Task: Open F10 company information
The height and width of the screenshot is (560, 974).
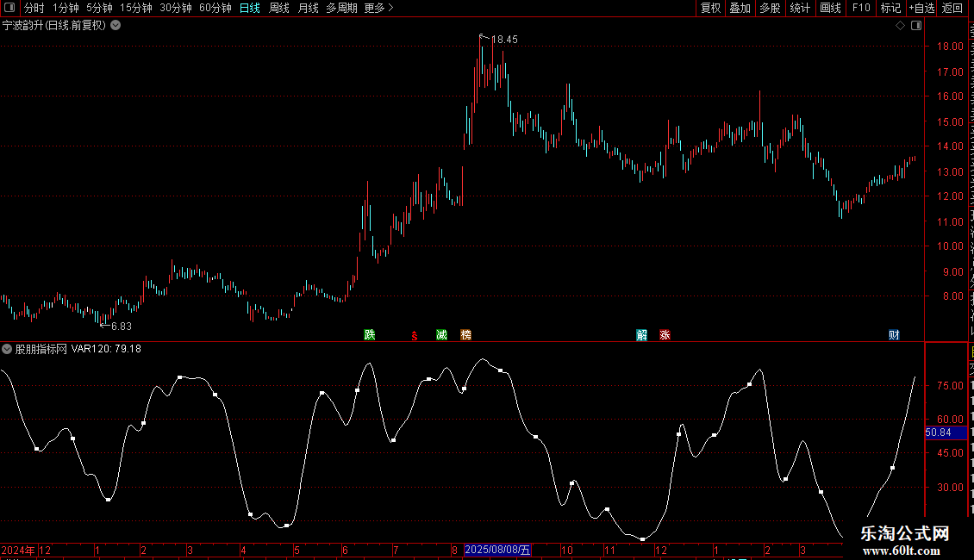Action: click(x=861, y=8)
